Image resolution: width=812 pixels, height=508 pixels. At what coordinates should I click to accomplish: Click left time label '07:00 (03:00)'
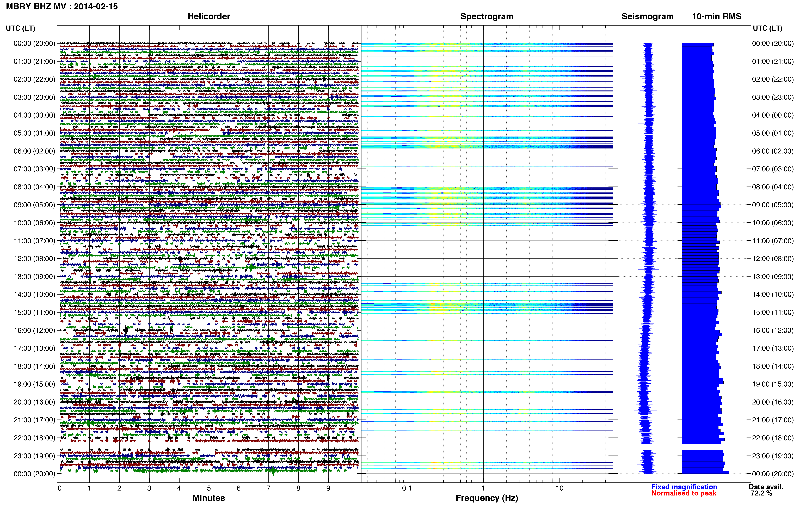[34, 169]
